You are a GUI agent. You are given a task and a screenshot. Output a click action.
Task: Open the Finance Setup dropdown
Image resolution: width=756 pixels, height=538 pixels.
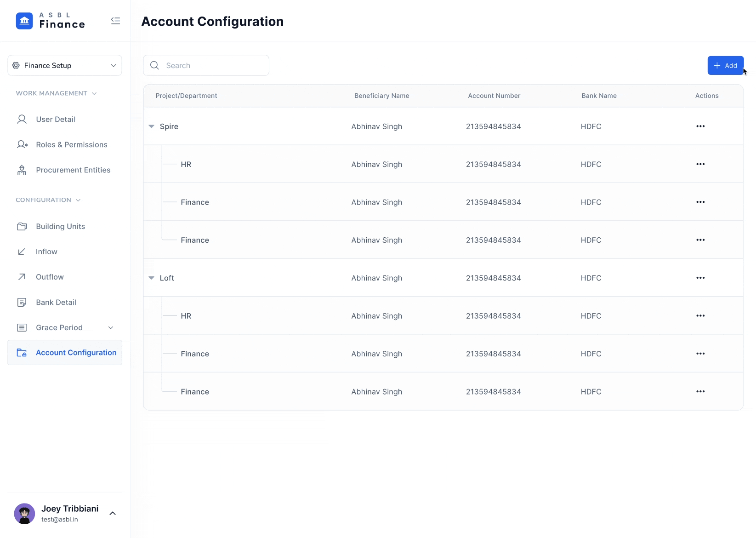65,65
